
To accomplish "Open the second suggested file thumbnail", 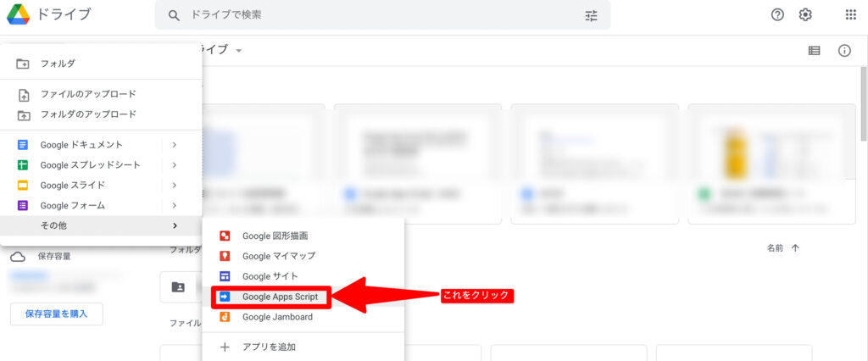I will point(417,164).
